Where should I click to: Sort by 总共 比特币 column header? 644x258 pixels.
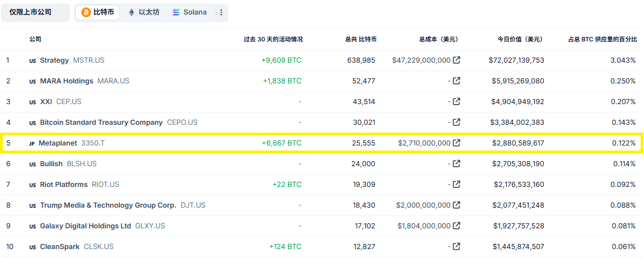click(361, 39)
